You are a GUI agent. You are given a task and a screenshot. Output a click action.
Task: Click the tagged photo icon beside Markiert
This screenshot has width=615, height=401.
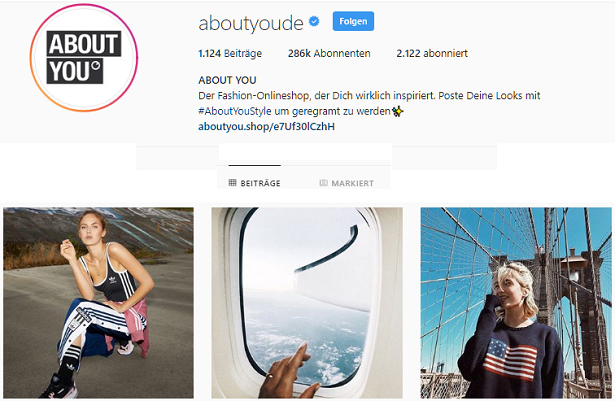[x=323, y=182]
